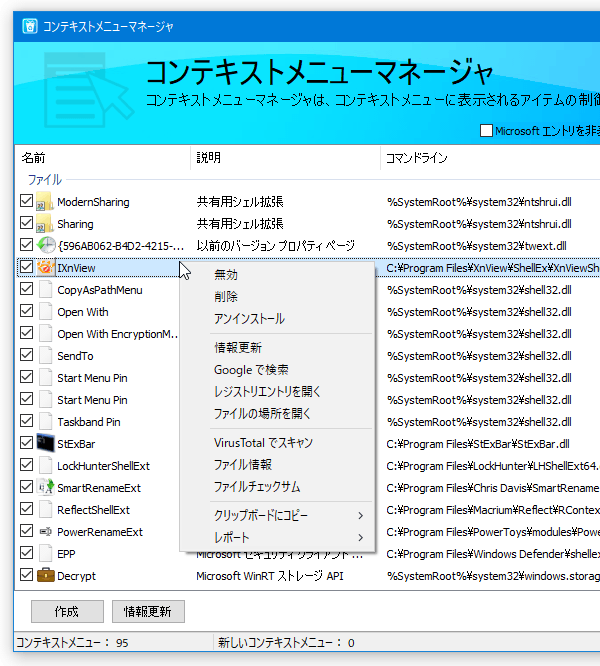
Task: Select the ReflectShellExt entry name
Action: click(x=93, y=510)
